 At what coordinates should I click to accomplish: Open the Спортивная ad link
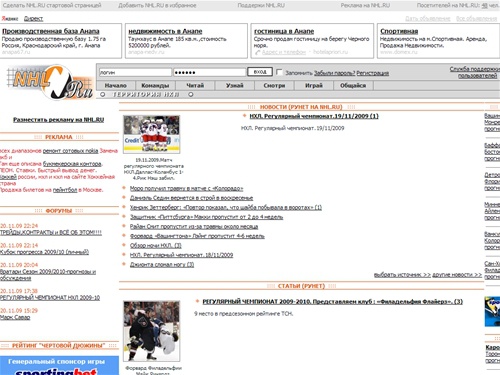point(399,31)
